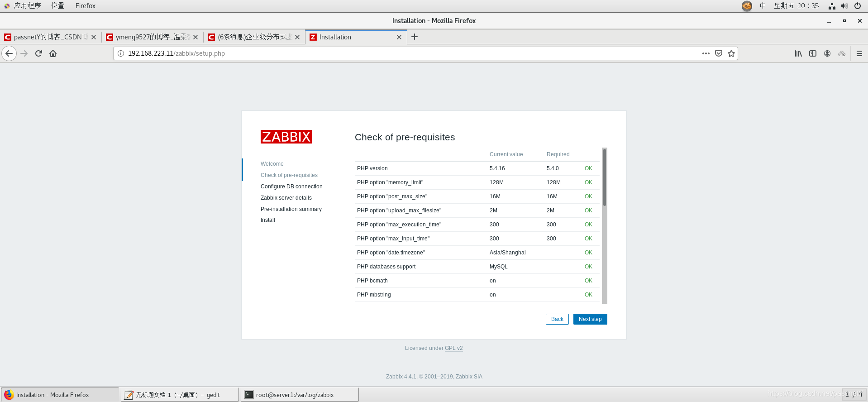
Task: Click the OK status of PHP version
Action: [x=588, y=168]
